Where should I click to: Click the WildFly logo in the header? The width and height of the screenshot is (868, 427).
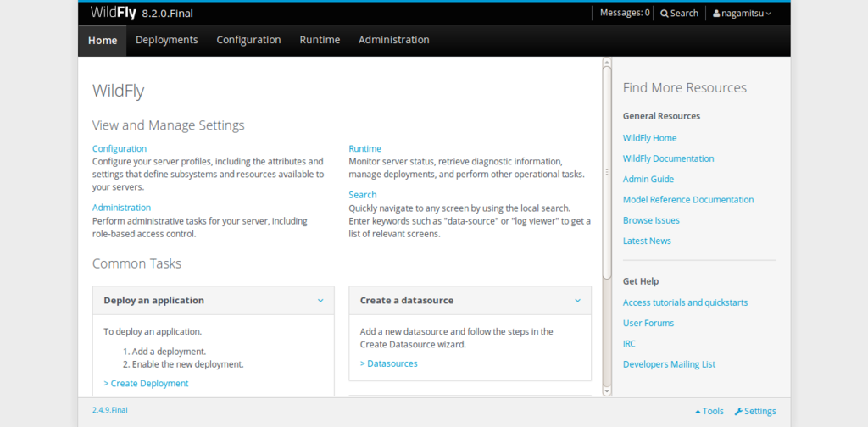[x=113, y=13]
